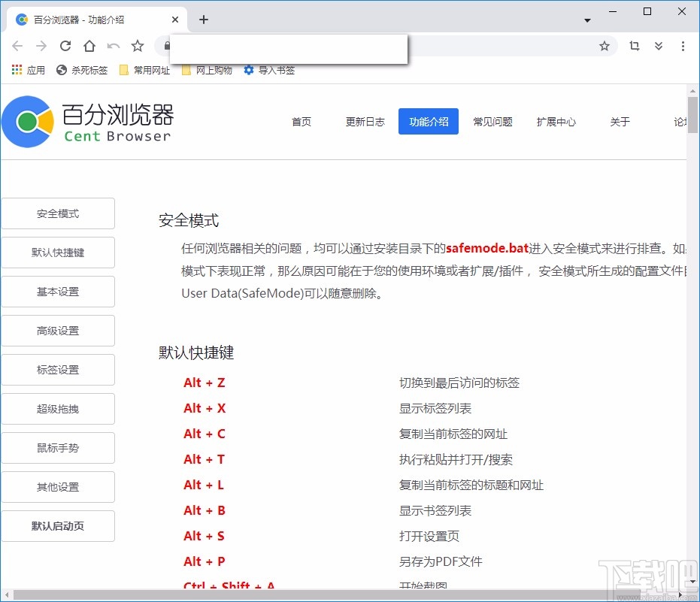This screenshot has width=700, height=602.
Task: Click the 导入书签 gear bookmark
Action: 269,70
